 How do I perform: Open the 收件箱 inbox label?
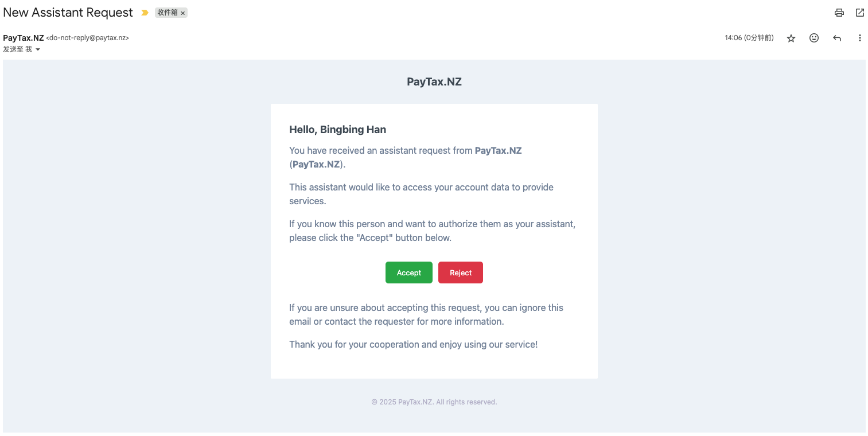tap(167, 13)
